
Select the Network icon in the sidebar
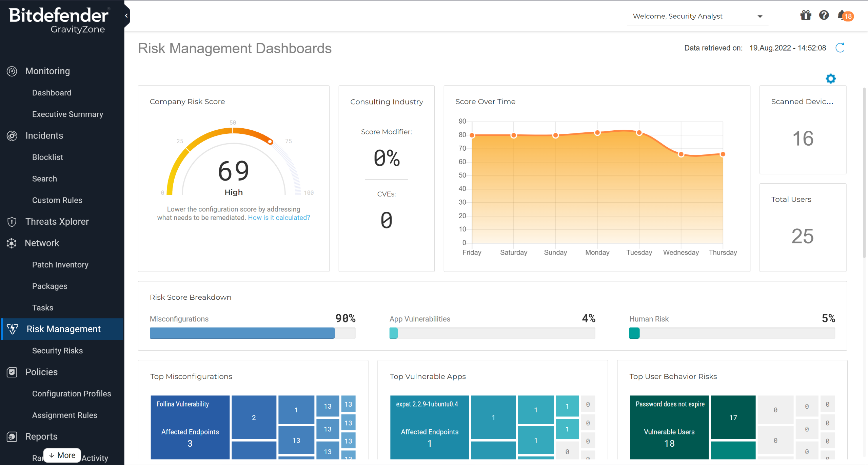click(x=12, y=243)
